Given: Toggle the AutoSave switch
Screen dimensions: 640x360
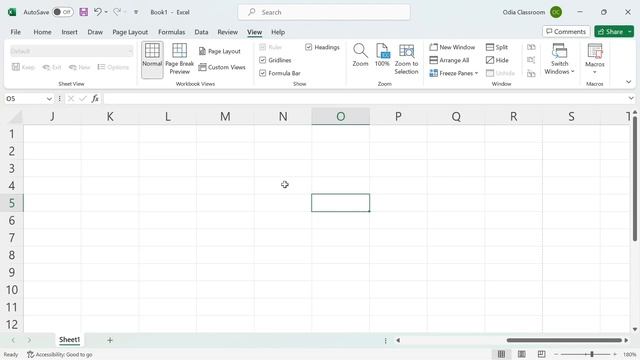Looking at the screenshot, I should [x=62, y=12].
